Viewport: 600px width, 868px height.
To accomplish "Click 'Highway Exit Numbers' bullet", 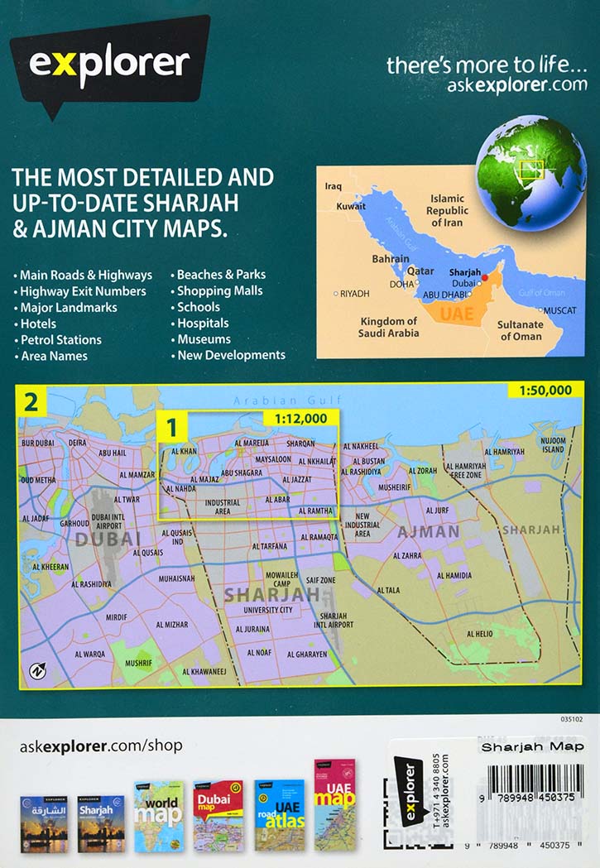I will pyautogui.click(x=83, y=291).
